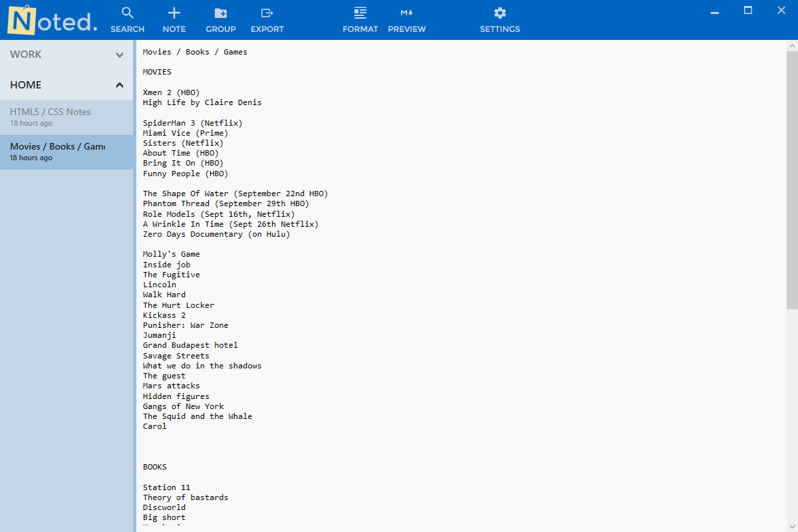Click on 'Gangs of New York'

(184, 406)
